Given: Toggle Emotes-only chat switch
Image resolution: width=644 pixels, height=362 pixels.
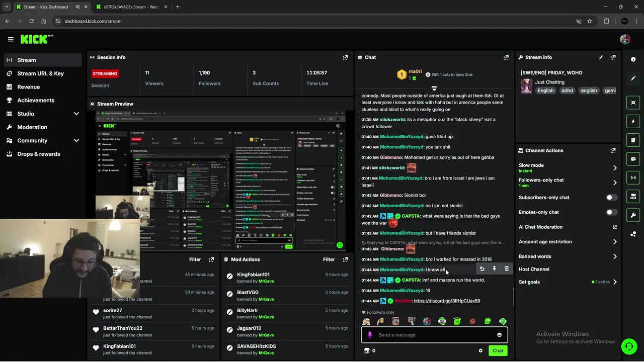Looking at the screenshot, I should pos(612,212).
